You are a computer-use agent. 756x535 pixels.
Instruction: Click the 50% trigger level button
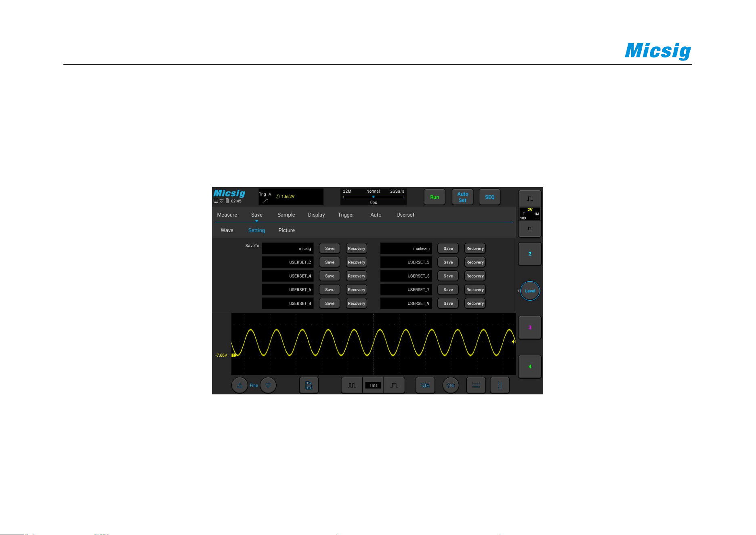pos(425,385)
